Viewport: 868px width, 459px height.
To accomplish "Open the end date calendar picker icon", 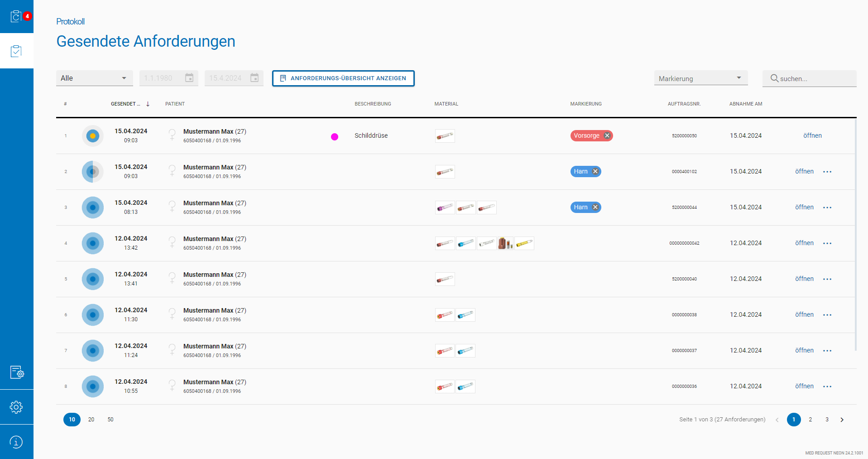I will (x=254, y=78).
